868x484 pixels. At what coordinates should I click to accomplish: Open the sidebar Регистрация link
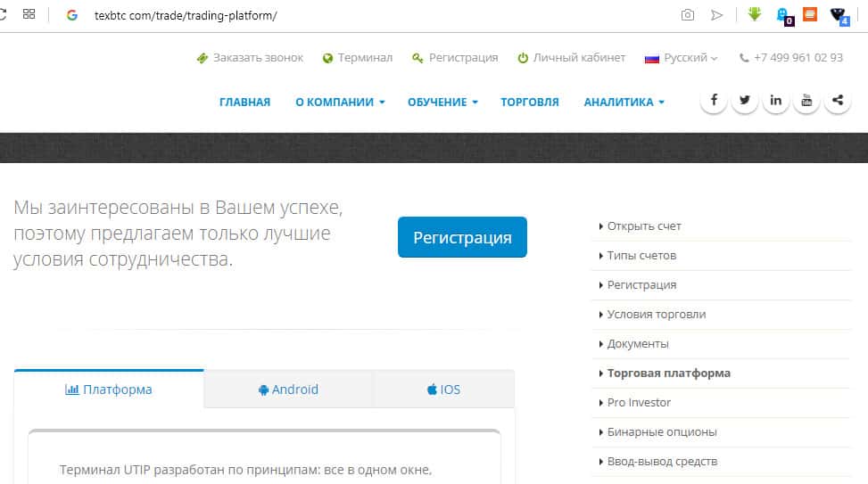pyautogui.click(x=641, y=285)
